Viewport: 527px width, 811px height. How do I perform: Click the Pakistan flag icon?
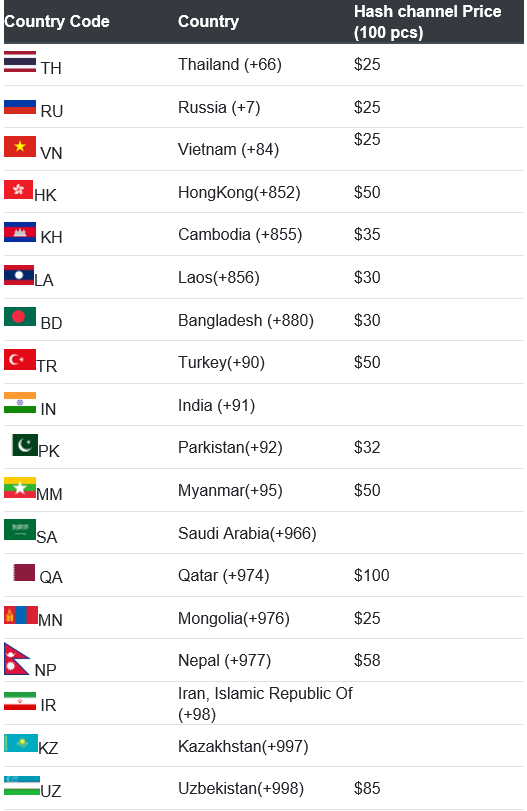[x=25, y=445]
